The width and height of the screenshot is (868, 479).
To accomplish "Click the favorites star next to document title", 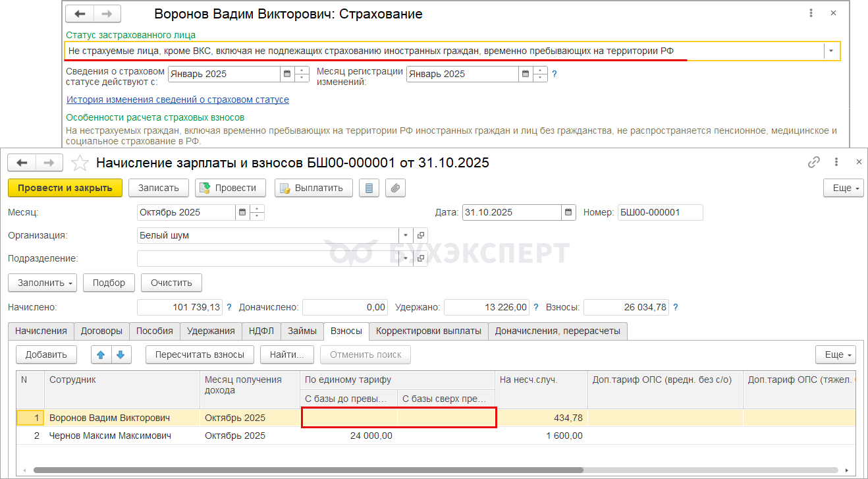I will click(80, 163).
